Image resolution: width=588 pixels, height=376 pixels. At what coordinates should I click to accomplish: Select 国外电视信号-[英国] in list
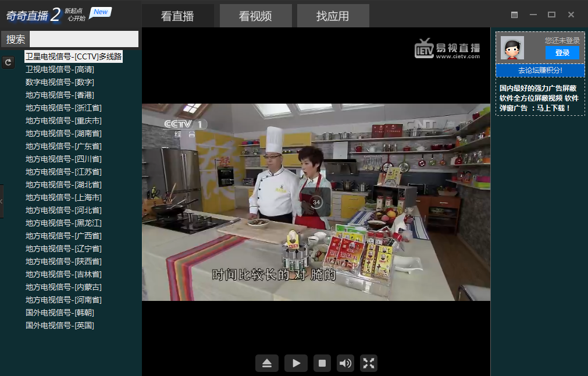click(60, 325)
